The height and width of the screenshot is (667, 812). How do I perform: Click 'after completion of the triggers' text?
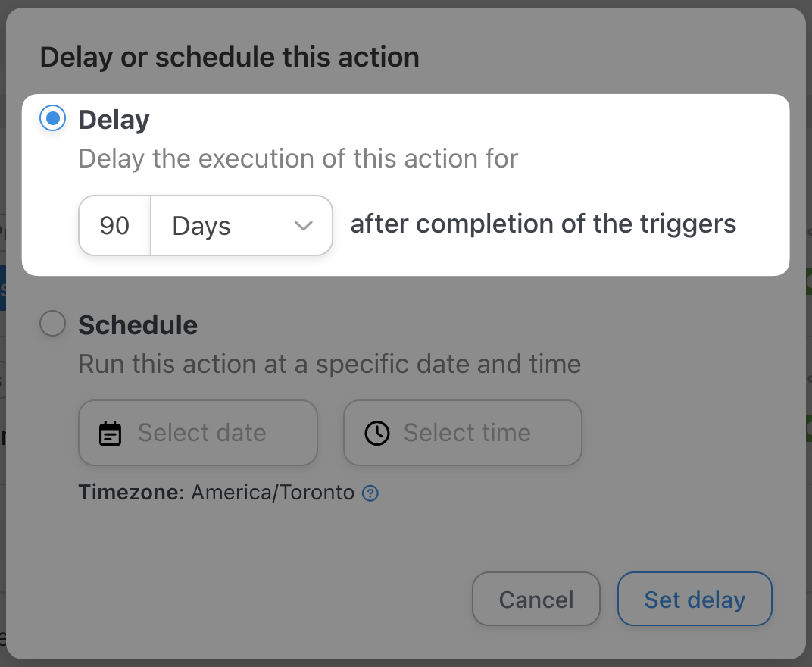pos(543,224)
